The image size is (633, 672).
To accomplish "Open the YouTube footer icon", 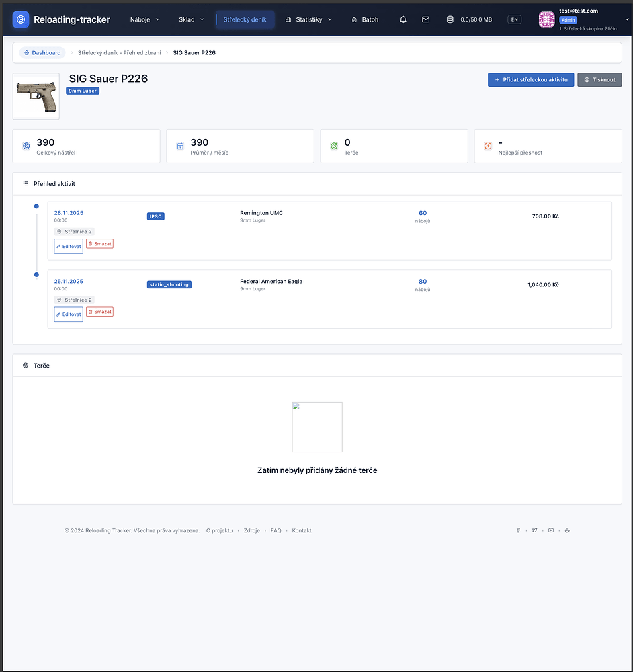I will coord(551,530).
